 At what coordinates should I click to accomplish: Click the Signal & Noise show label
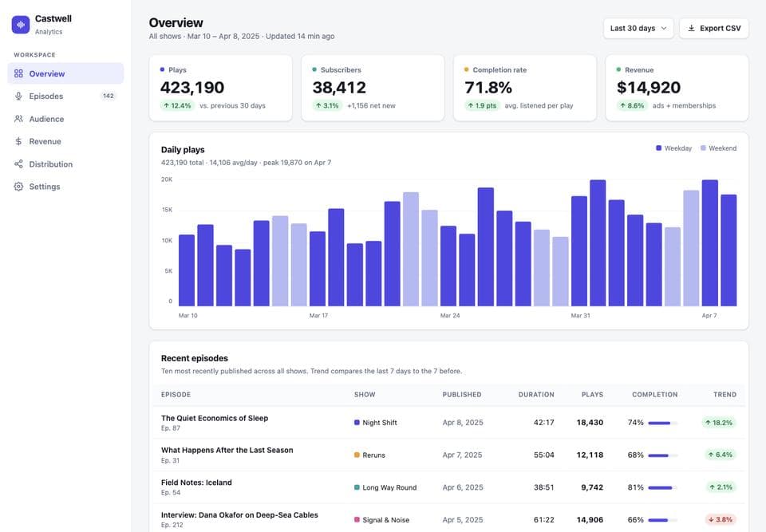point(386,520)
